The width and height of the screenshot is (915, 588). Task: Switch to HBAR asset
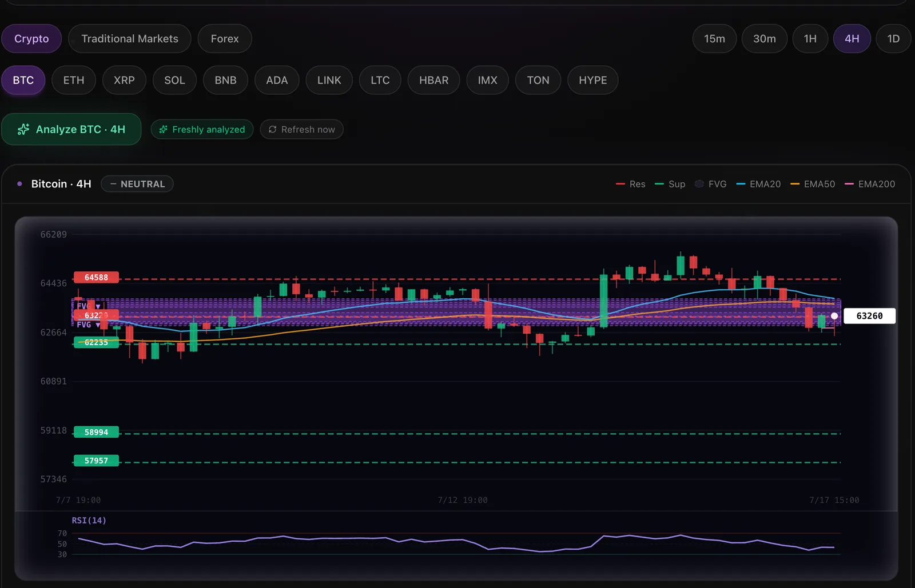pos(433,80)
